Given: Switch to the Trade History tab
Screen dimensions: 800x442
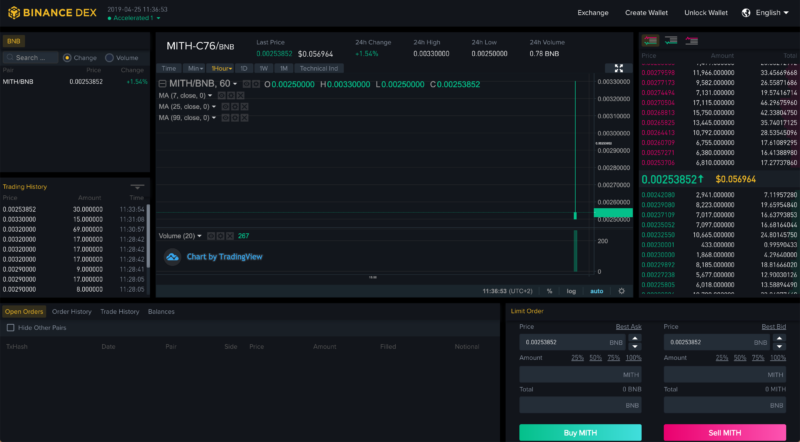Looking at the screenshot, I should (x=119, y=311).
